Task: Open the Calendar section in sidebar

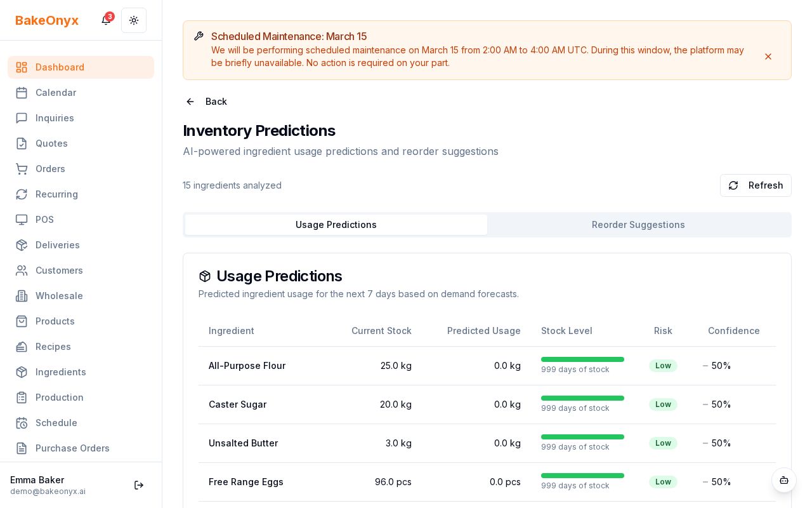Action: click(56, 93)
